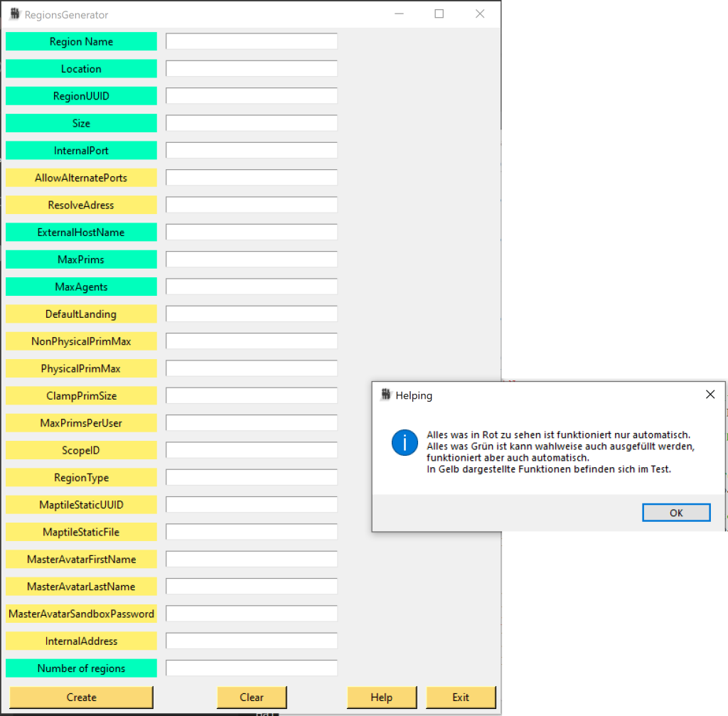
Task: Click the Helping dialog title icon
Action: pos(385,395)
